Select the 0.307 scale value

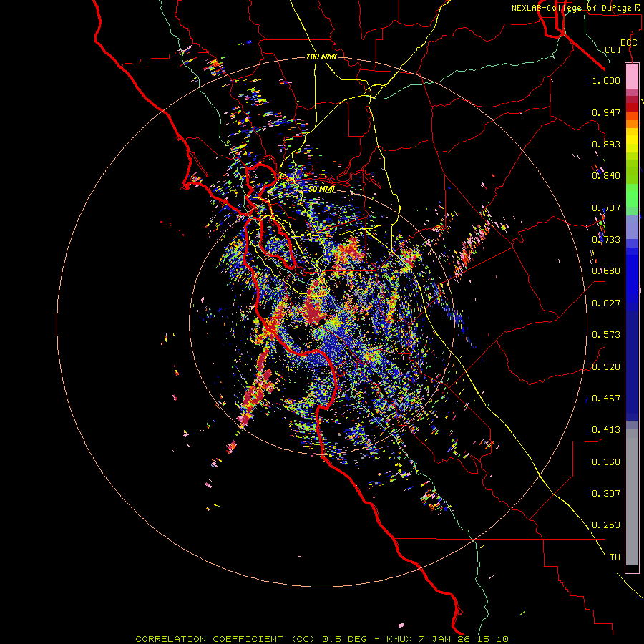click(x=606, y=494)
